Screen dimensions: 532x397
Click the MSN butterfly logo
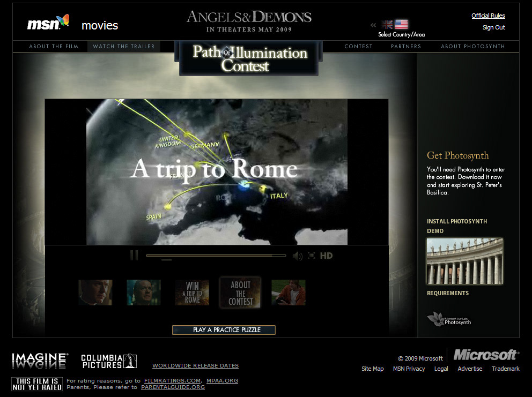pyautogui.click(x=48, y=23)
